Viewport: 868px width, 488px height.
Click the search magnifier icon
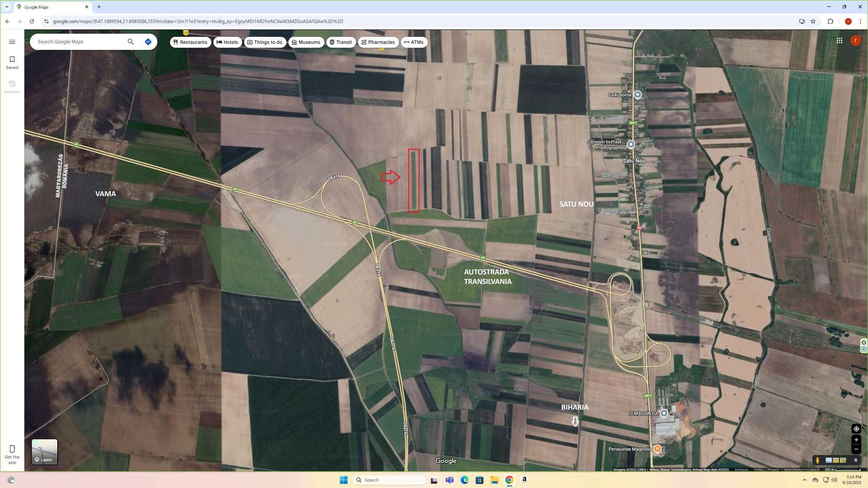pyautogui.click(x=131, y=42)
